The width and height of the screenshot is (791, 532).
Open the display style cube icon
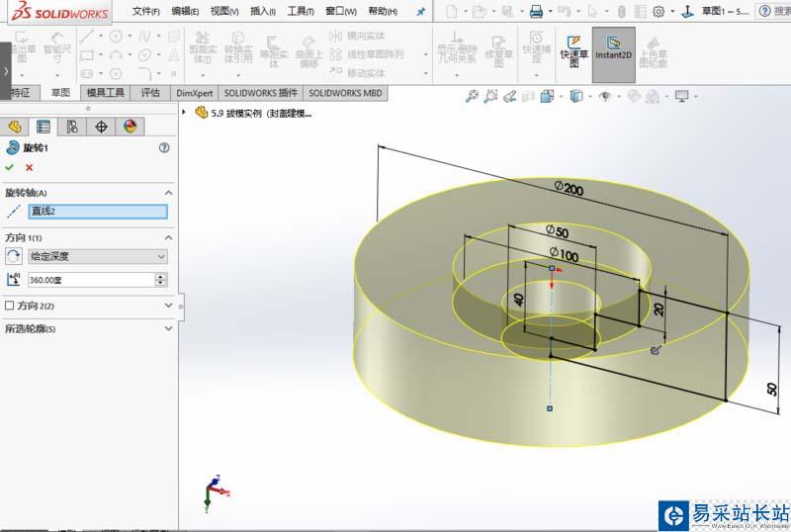click(x=576, y=96)
